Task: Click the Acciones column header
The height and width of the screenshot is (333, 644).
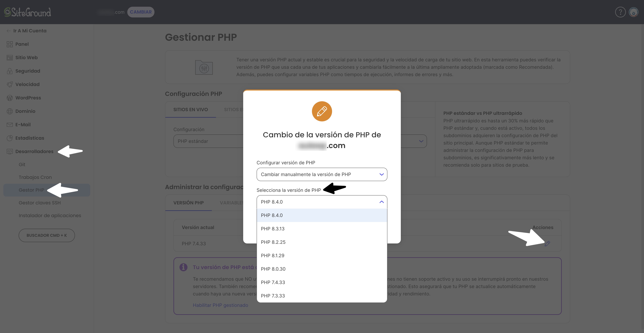Action: click(543, 228)
